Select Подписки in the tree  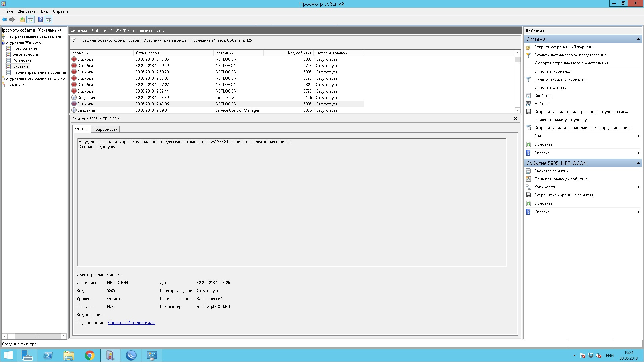tap(15, 84)
